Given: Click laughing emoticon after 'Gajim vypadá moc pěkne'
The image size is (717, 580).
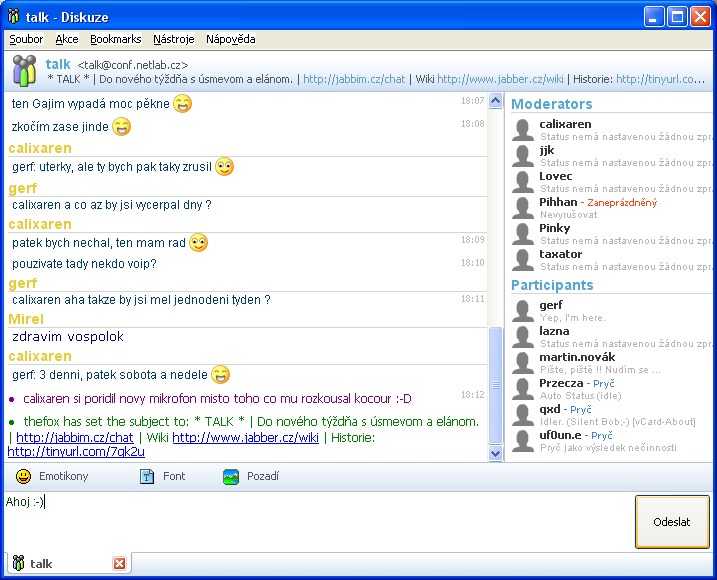Looking at the screenshot, I should coord(182,103).
